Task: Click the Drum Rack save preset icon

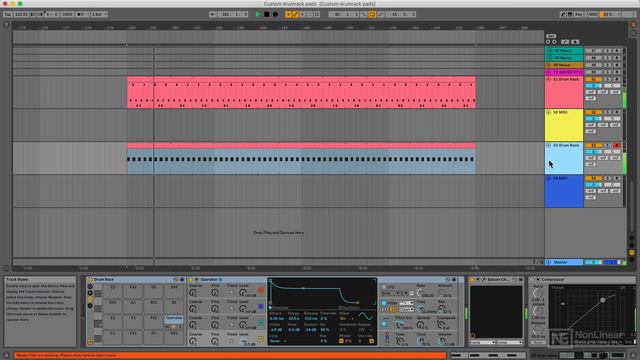Action: coord(182,280)
